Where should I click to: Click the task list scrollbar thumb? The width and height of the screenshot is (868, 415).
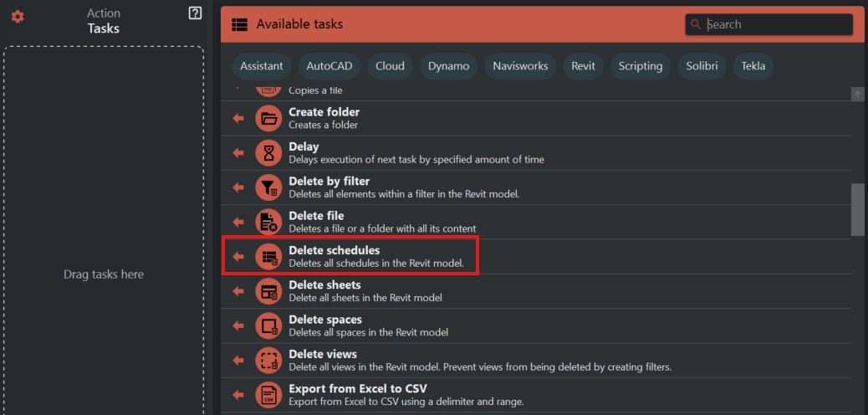(857, 210)
